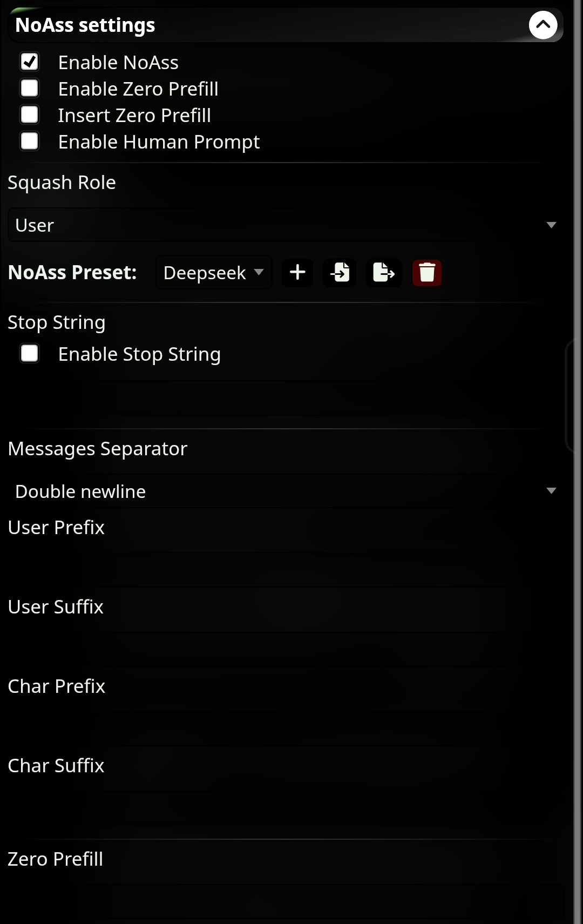Screen dimensions: 583x924
Task: Click the add new preset plus icon
Action: 297,272
